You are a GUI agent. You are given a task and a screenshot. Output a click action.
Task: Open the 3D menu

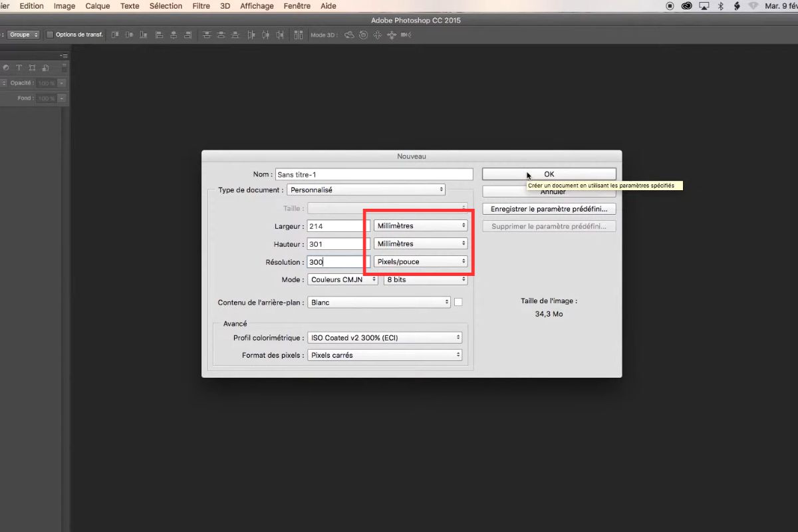(225, 6)
